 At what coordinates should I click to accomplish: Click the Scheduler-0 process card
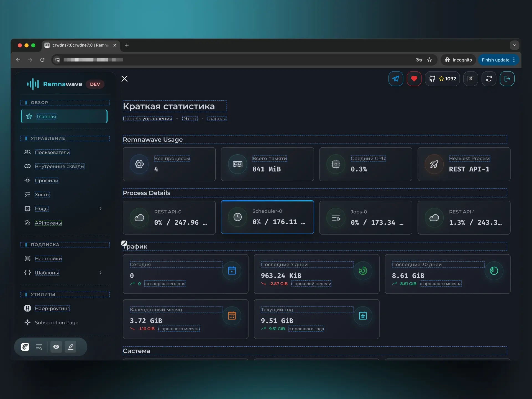[267, 217]
